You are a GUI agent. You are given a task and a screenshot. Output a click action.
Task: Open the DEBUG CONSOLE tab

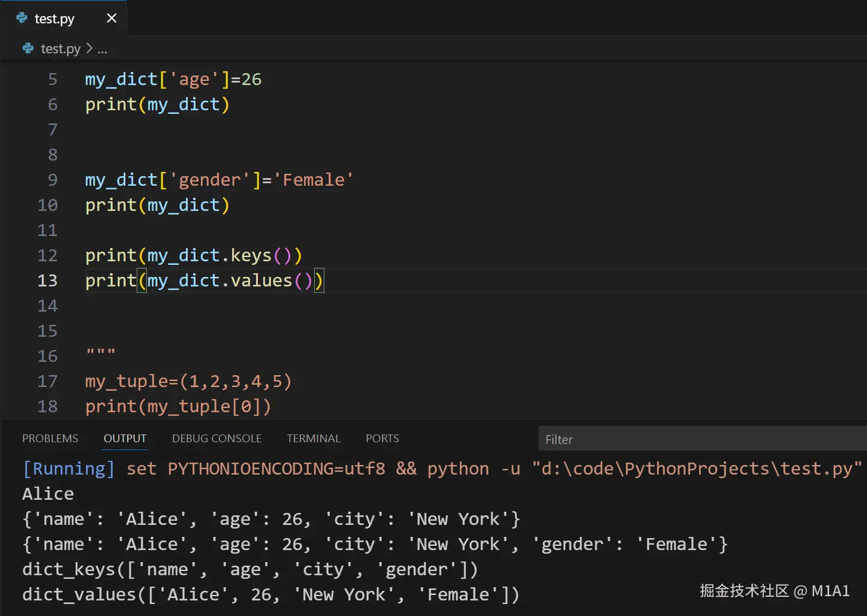pyautogui.click(x=216, y=438)
